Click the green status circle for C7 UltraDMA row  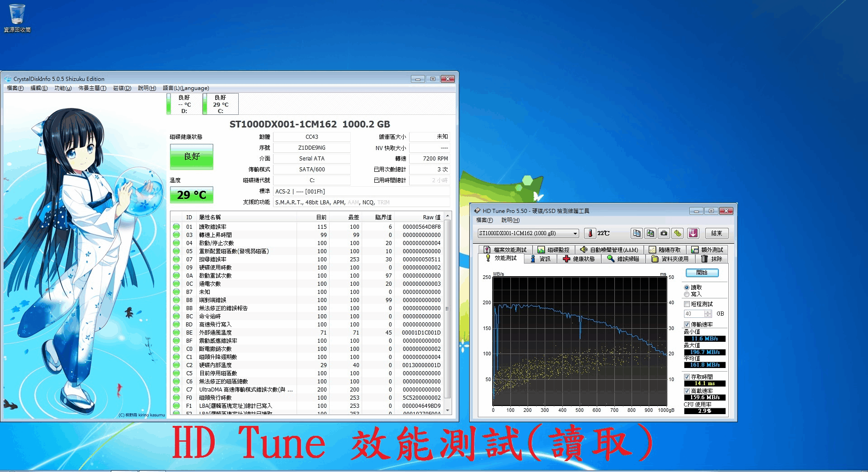coord(176,390)
